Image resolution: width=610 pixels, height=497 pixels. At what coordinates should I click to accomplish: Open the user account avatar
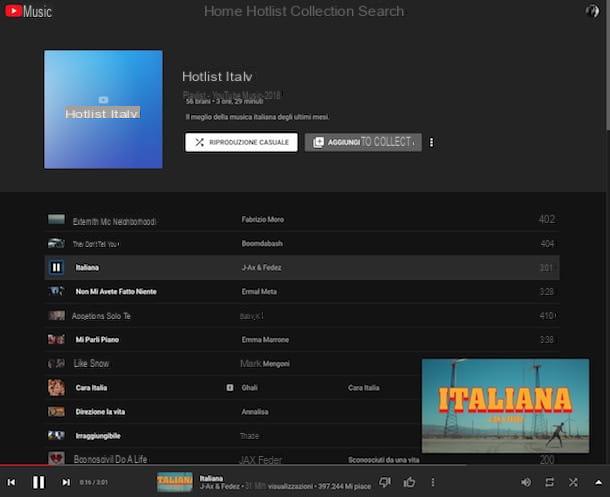point(592,10)
